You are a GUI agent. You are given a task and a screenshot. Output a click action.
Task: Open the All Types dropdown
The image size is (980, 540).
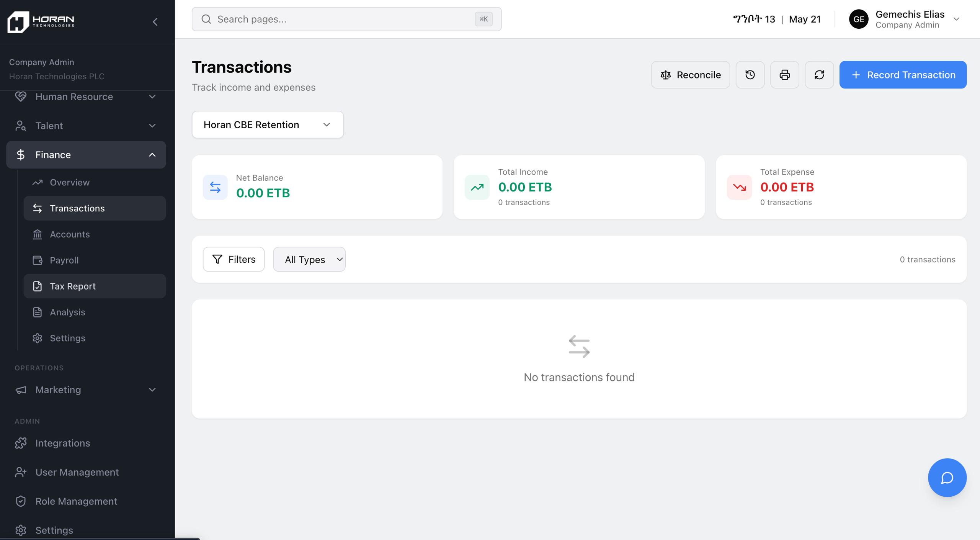pos(309,259)
